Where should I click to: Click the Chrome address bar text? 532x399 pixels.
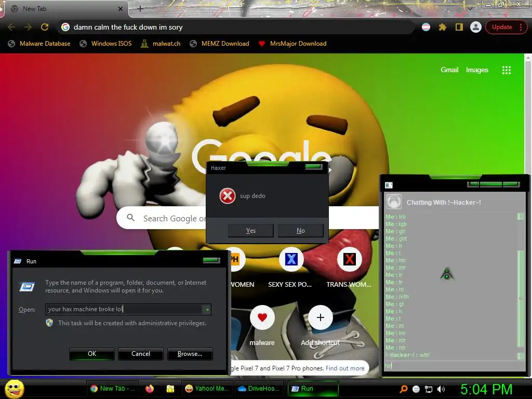(128, 27)
